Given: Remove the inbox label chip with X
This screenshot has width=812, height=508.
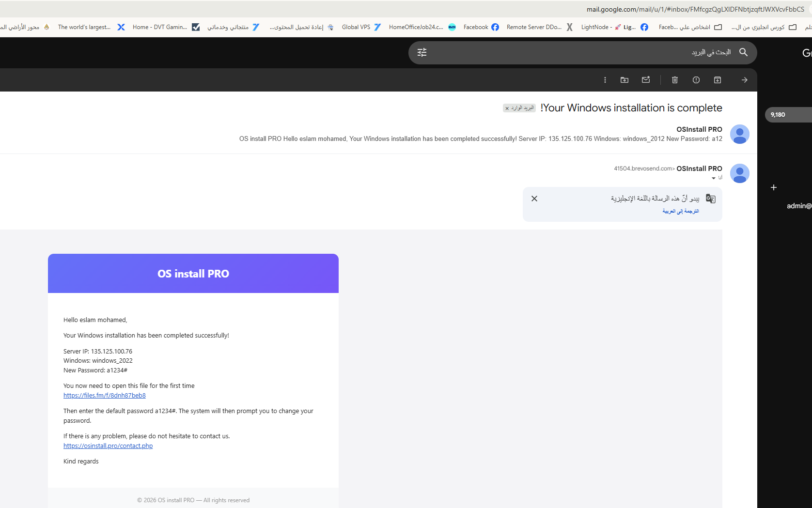Looking at the screenshot, I should [507, 108].
